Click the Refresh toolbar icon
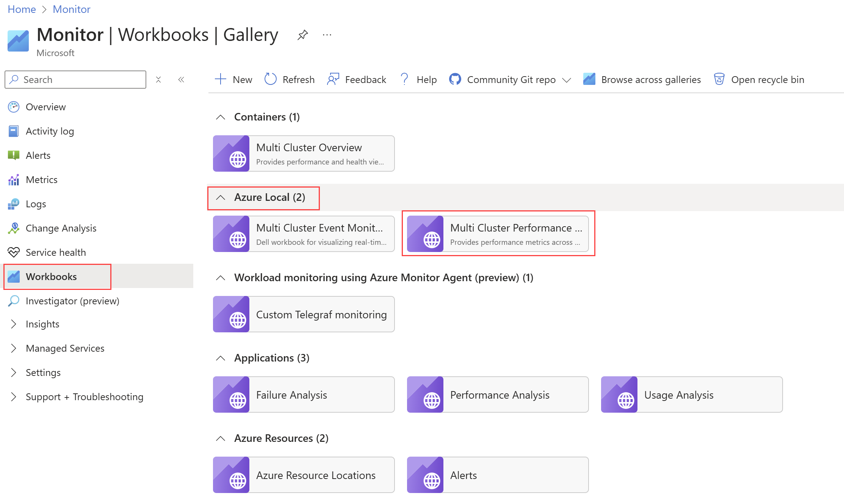844x504 pixels. pyautogui.click(x=271, y=79)
